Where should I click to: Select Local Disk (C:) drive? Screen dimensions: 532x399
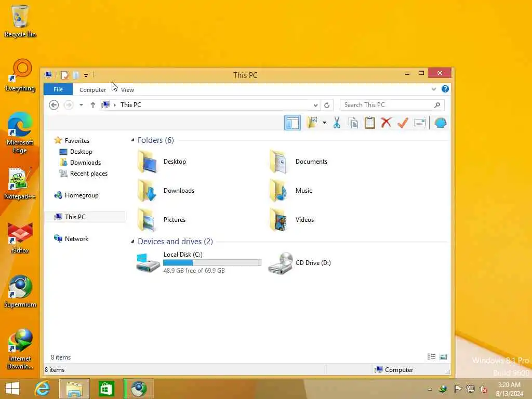pos(198,262)
